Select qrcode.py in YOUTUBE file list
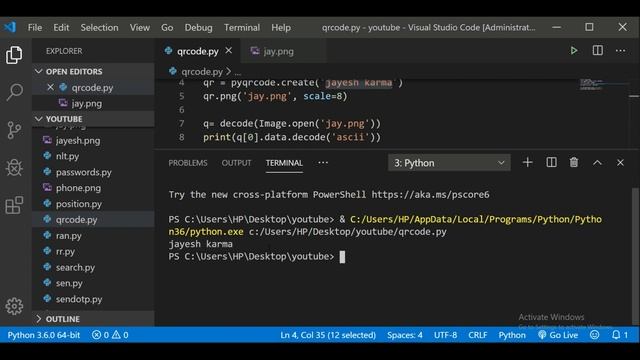 pyautogui.click(x=93, y=220)
